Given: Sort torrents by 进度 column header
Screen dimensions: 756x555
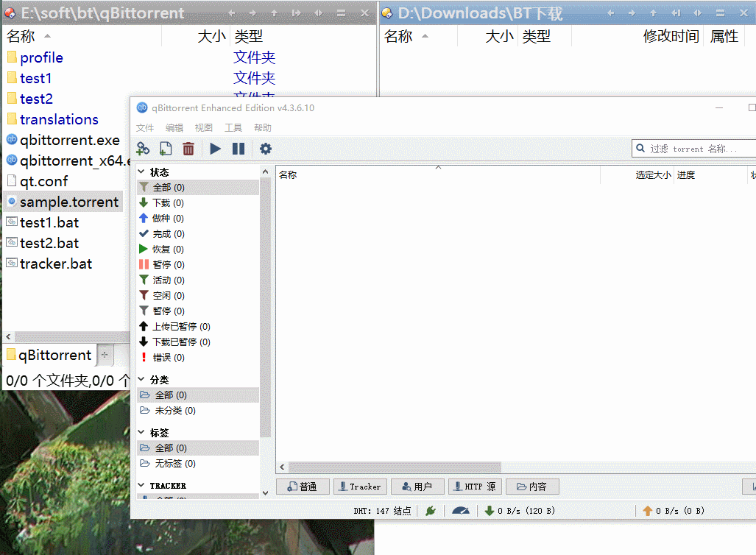Looking at the screenshot, I should point(710,175).
